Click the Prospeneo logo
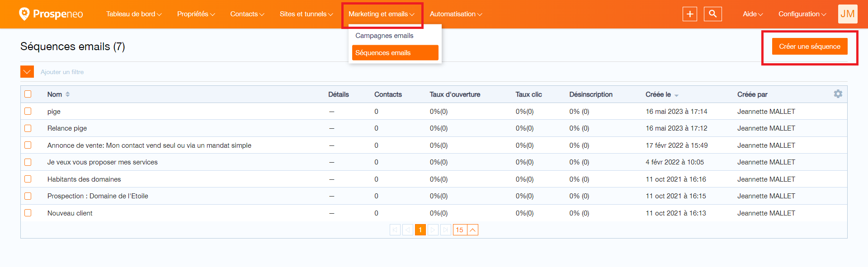This screenshot has height=267, width=868. click(51, 14)
